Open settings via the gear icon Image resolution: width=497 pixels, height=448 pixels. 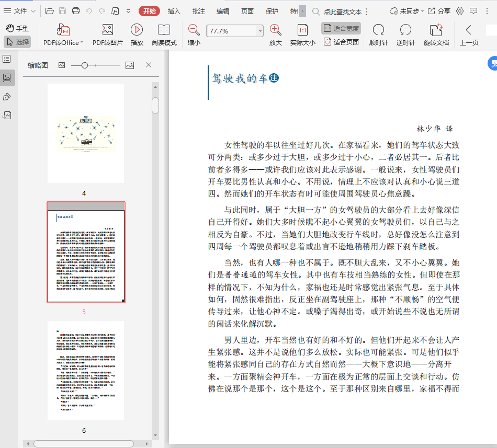(460, 11)
